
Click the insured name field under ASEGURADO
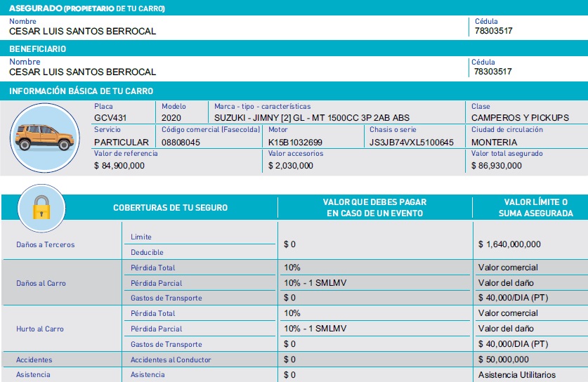click(82, 32)
